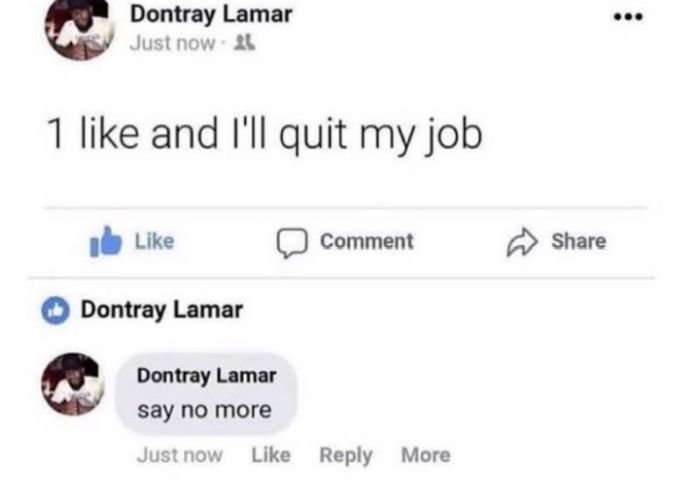Click the Share arrow icon

(520, 241)
